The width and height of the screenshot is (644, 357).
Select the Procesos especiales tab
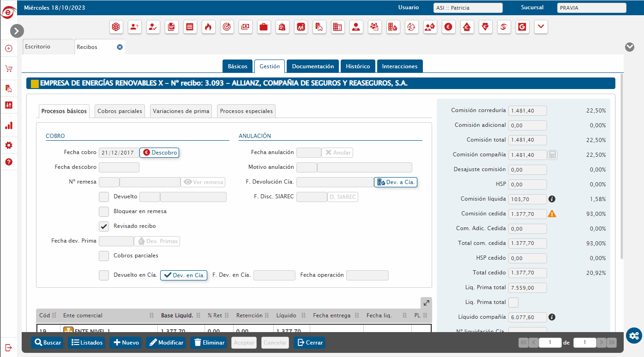coord(246,111)
